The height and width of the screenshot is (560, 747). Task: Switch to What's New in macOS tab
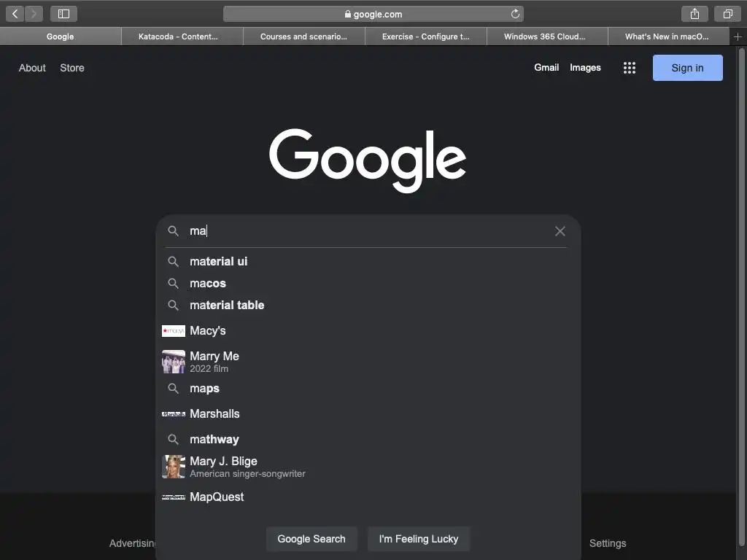pos(669,36)
